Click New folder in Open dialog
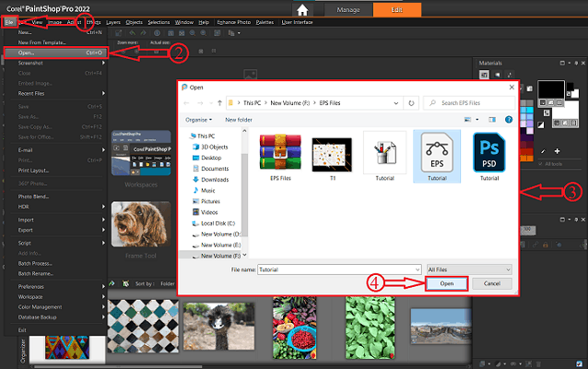 pos(239,120)
